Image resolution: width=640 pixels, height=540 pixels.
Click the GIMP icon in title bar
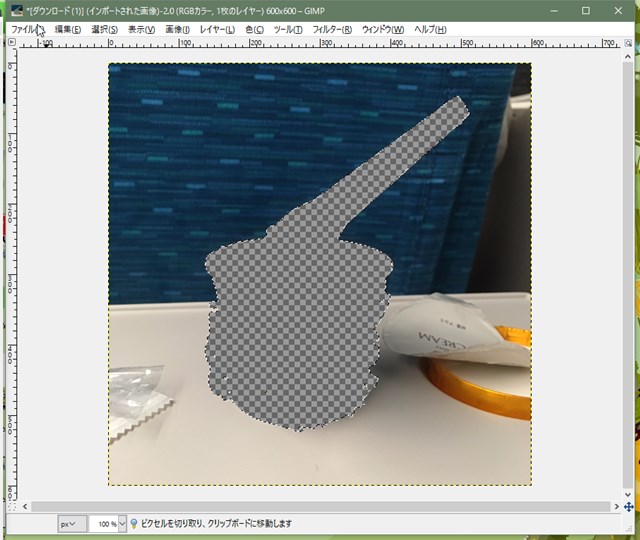point(16,10)
